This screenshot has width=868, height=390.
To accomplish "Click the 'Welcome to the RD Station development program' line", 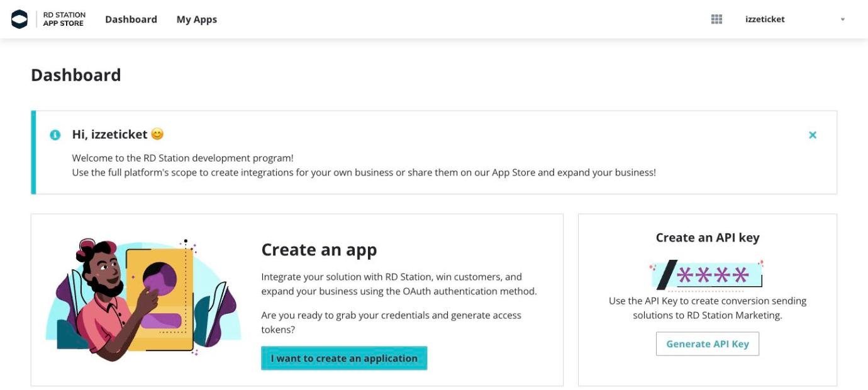I will [182, 158].
